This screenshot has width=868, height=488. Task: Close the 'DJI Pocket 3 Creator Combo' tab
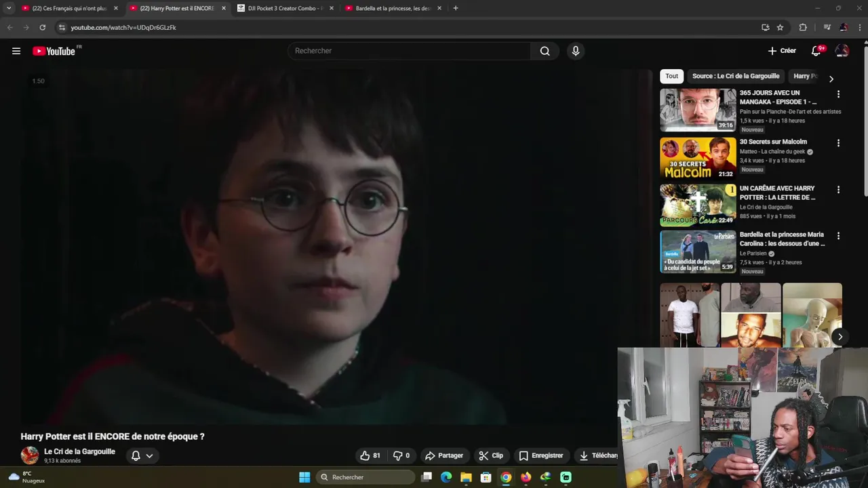tap(332, 8)
